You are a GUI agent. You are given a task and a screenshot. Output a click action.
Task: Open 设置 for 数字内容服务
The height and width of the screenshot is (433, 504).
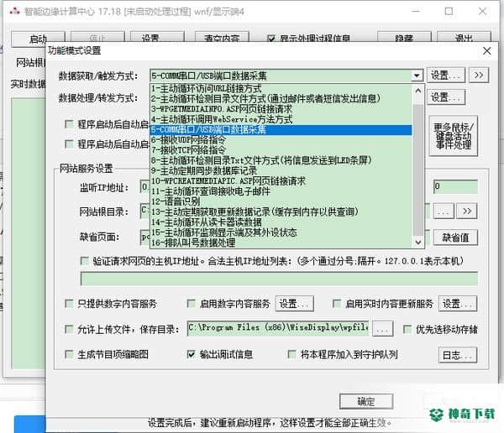(x=294, y=304)
